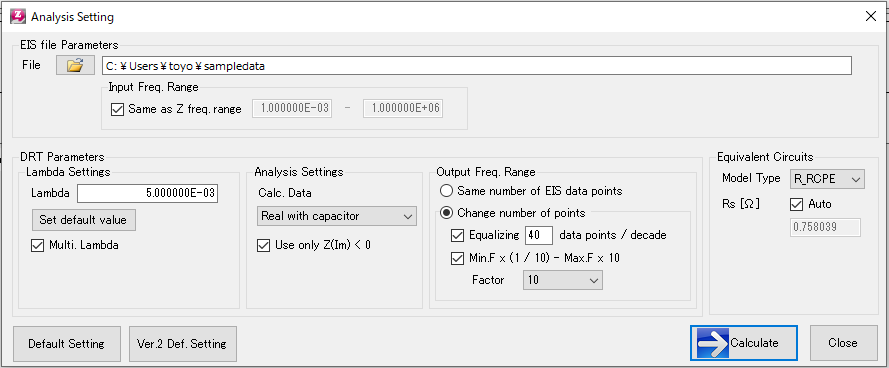
Task: Open the Calc. Data dropdown
Action: 337,216
